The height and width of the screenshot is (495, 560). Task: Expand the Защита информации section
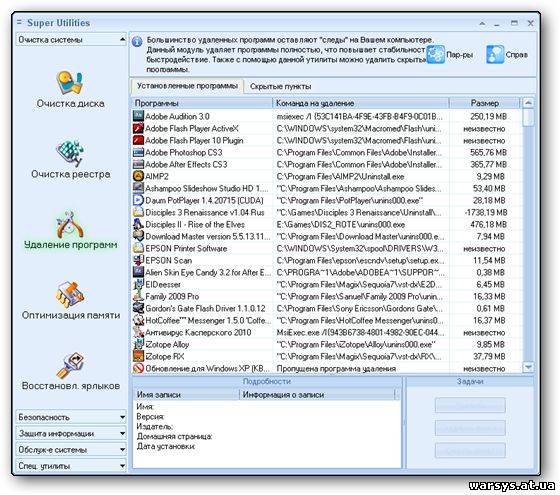pyautogui.click(x=71, y=433)
